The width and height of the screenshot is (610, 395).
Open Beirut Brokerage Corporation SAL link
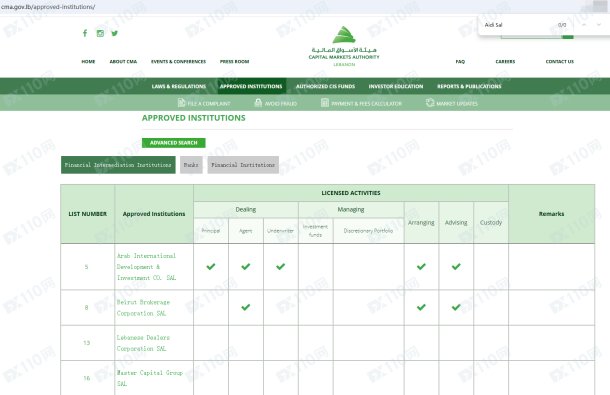(x=143, y=307)
